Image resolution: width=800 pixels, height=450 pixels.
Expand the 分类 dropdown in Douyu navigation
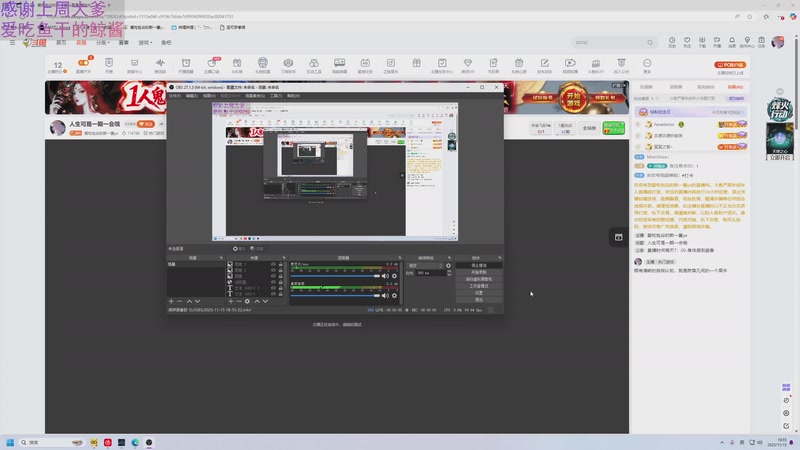(103, 42)
